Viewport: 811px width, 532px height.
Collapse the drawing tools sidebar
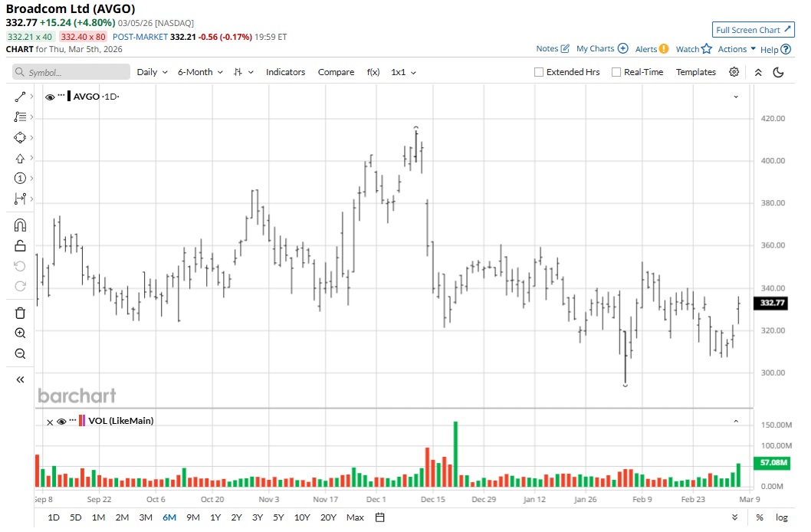coord(20,380)
